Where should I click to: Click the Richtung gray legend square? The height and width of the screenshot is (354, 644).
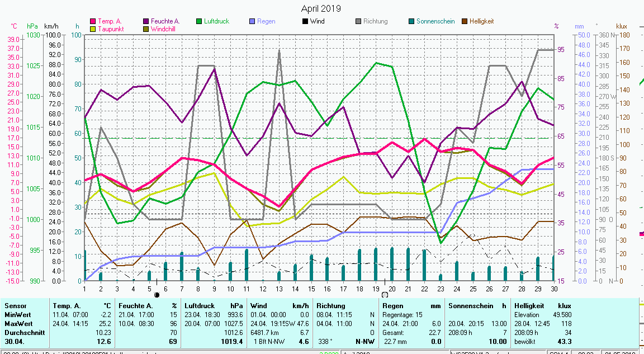pos(358,22)
